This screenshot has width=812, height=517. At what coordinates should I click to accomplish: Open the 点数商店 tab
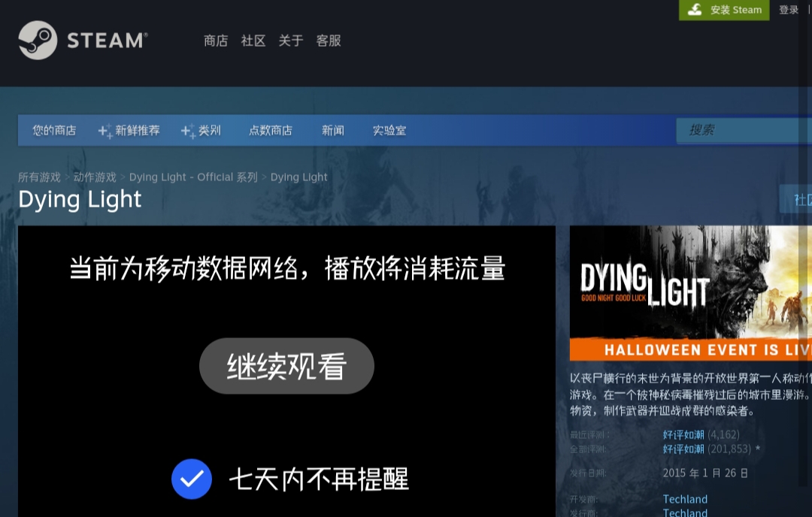pyautogui.click(x=271, y=131)
